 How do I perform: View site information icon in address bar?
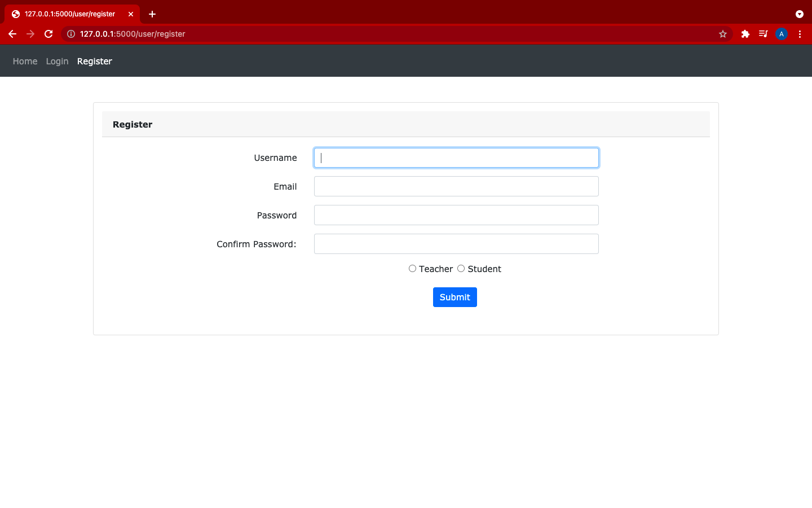pos(71,34)
